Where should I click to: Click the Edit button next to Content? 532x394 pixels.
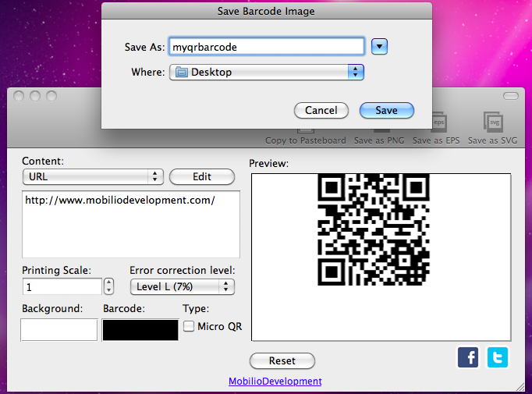click(202, 177)
